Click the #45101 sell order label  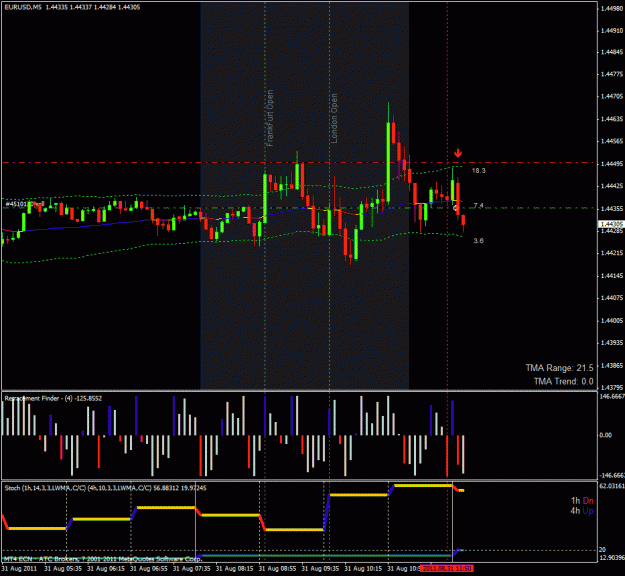[x=24, y=204]
